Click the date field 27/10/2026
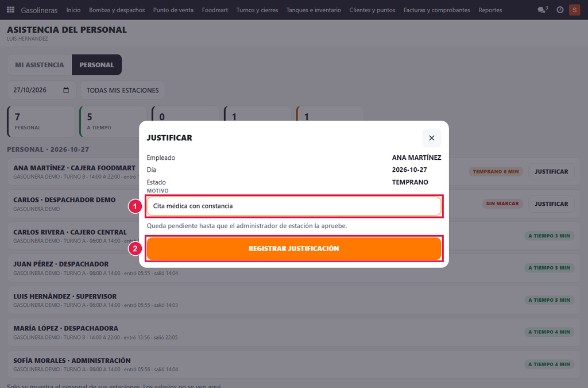 coord(41,90)
